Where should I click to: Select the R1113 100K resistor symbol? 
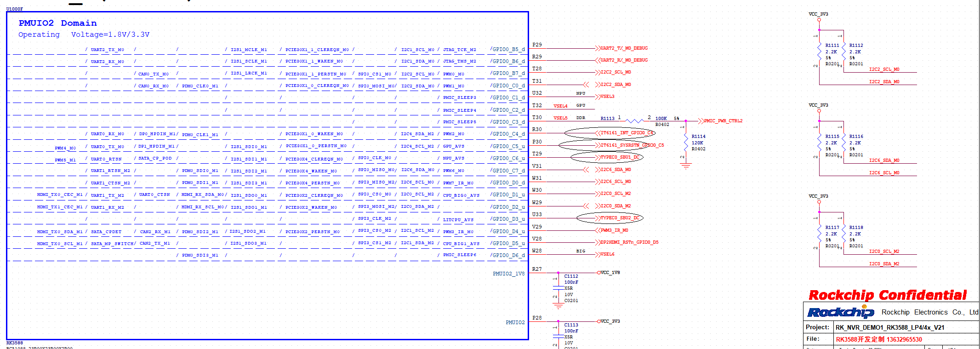634,121
